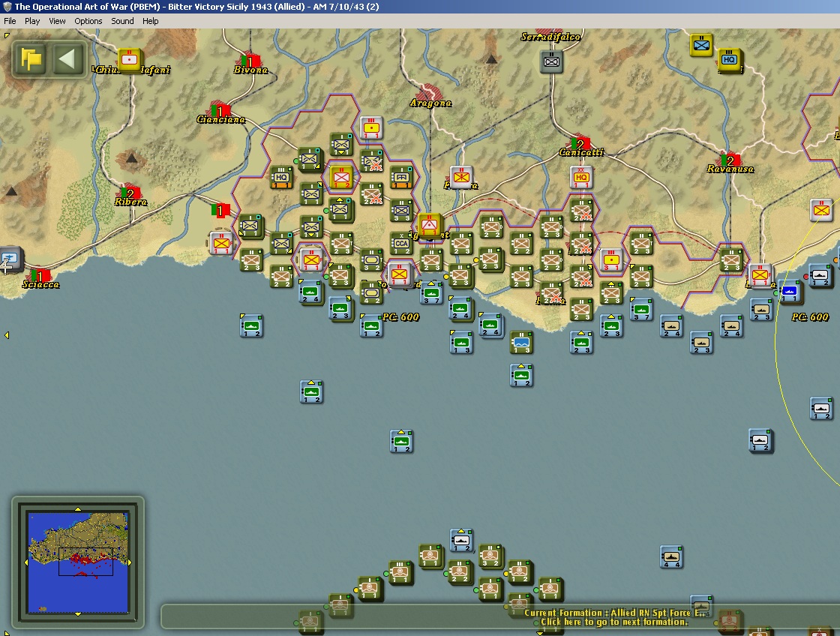Select the blue wave amphibious unit 1-3
The image size is (840, 636).
pos(521,343)
